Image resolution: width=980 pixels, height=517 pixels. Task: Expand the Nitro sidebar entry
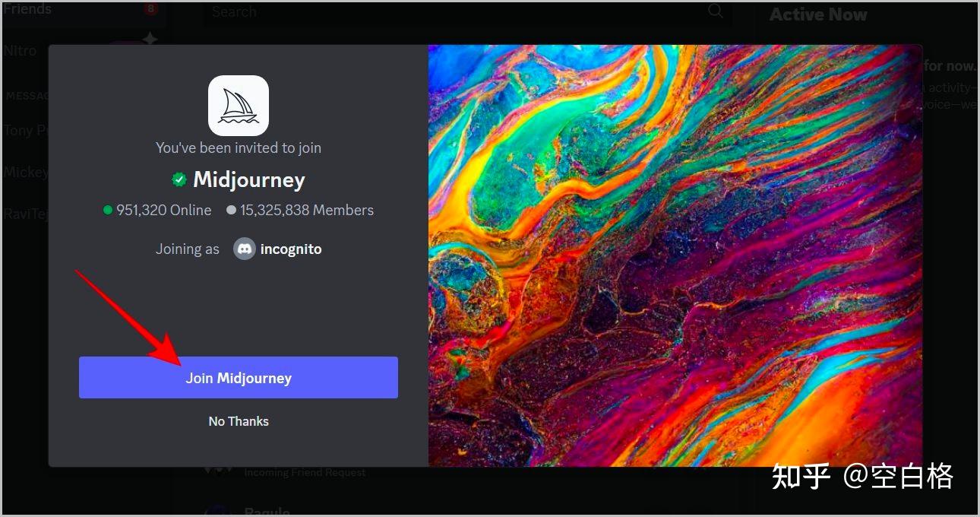point(21,50)
